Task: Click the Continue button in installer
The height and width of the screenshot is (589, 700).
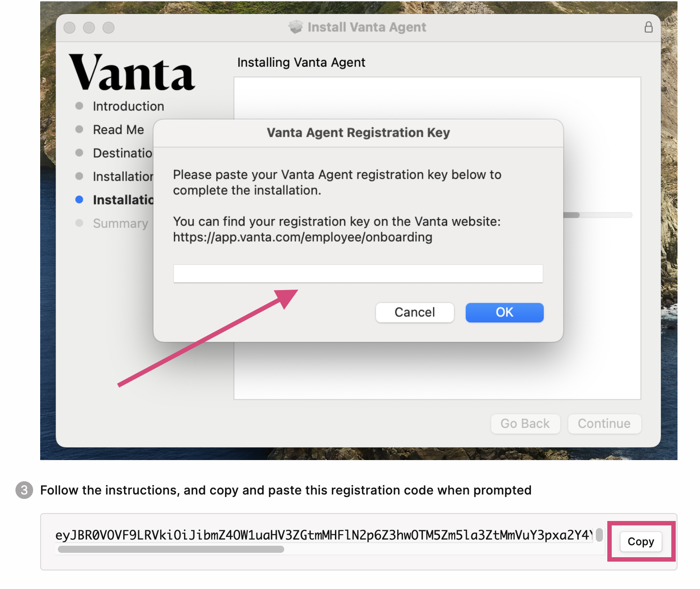Action: pos(604,424)
